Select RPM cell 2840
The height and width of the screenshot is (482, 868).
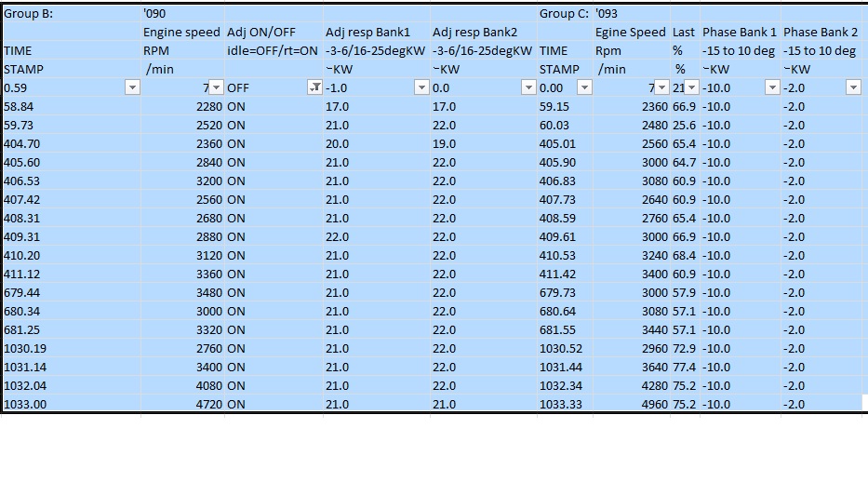182,162
